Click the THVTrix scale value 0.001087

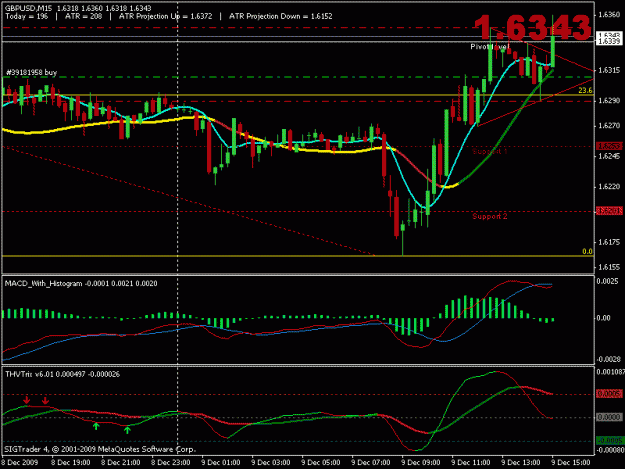(610, 372)
